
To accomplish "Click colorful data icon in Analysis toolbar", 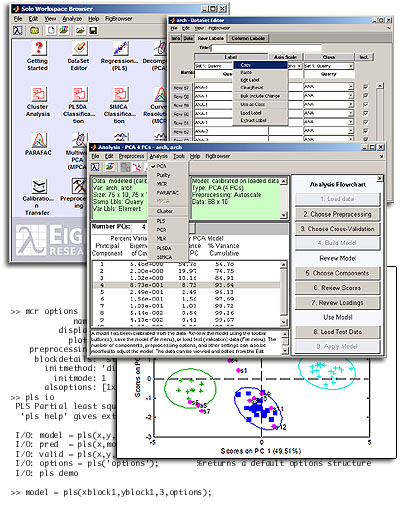I will click(110, 167).
